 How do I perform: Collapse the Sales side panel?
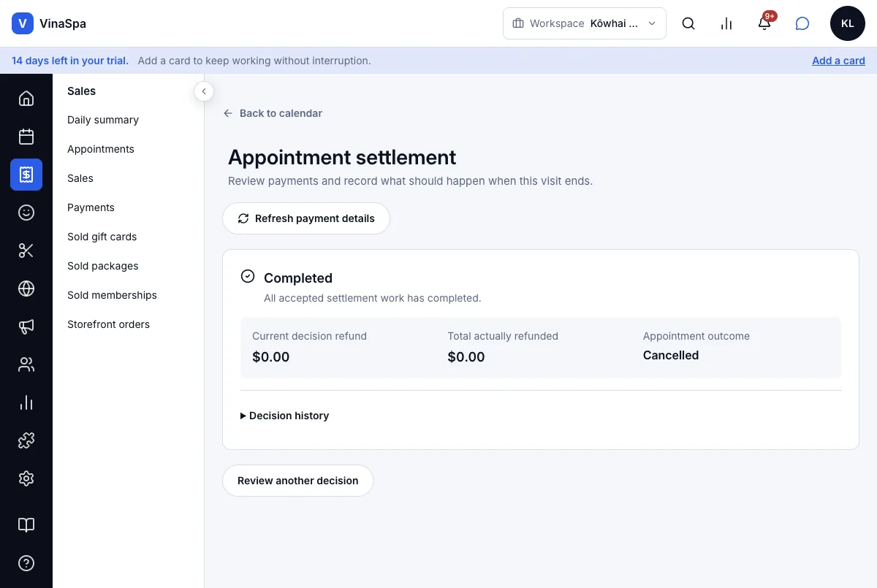coord(204,91)
